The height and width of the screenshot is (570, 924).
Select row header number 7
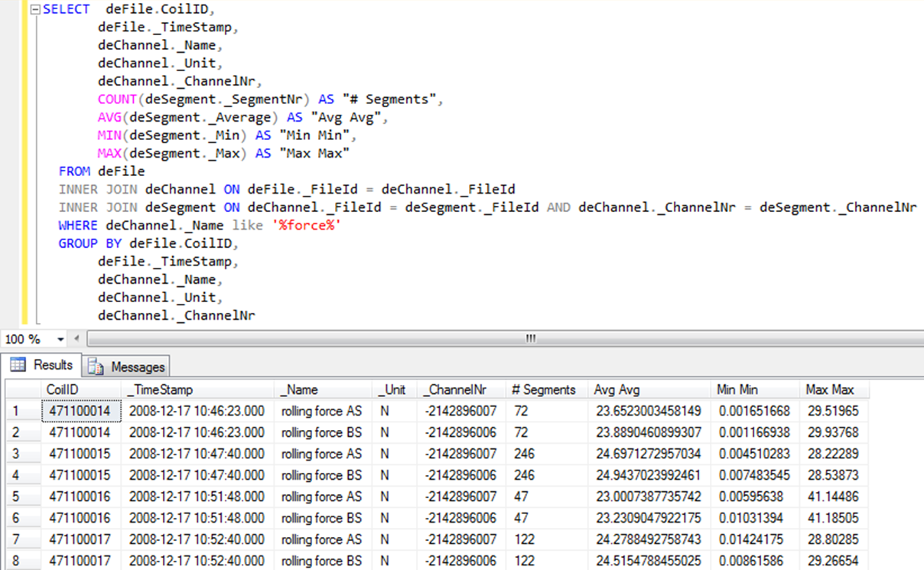(23, 539)
